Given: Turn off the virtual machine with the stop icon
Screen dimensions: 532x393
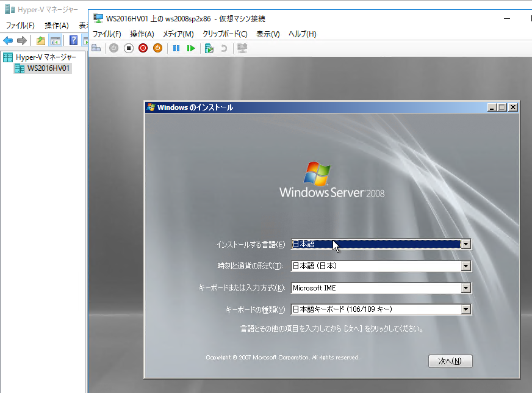Looking at the screenshot, I should tap(129, 48).
